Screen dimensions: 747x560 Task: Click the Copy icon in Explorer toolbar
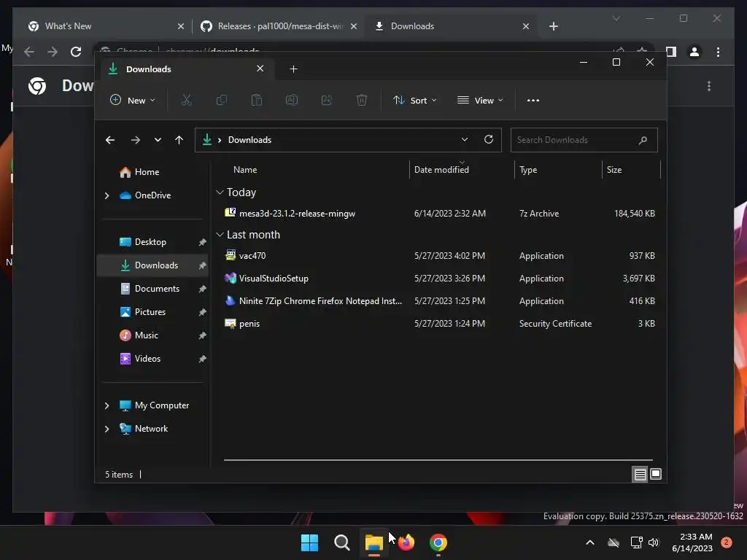point(222,100)
